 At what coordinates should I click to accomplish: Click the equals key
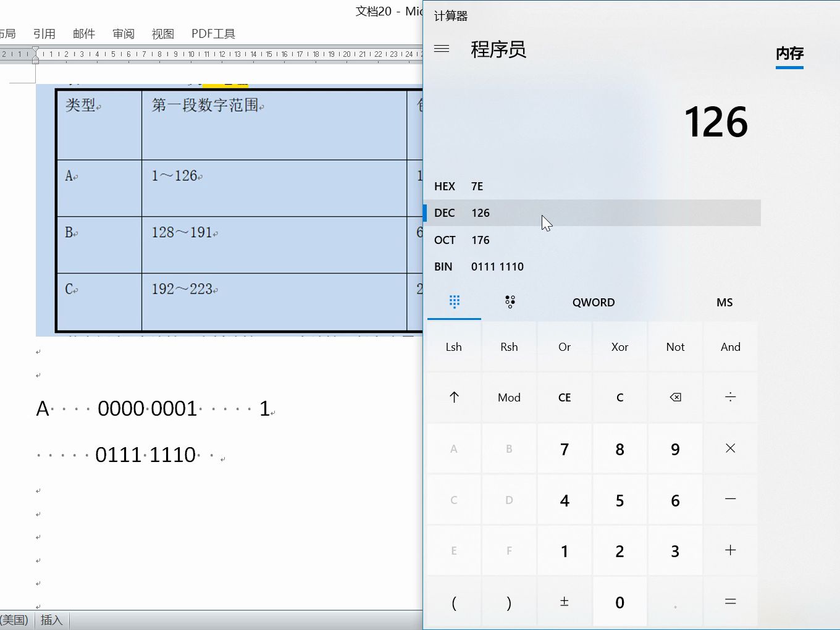730,602
